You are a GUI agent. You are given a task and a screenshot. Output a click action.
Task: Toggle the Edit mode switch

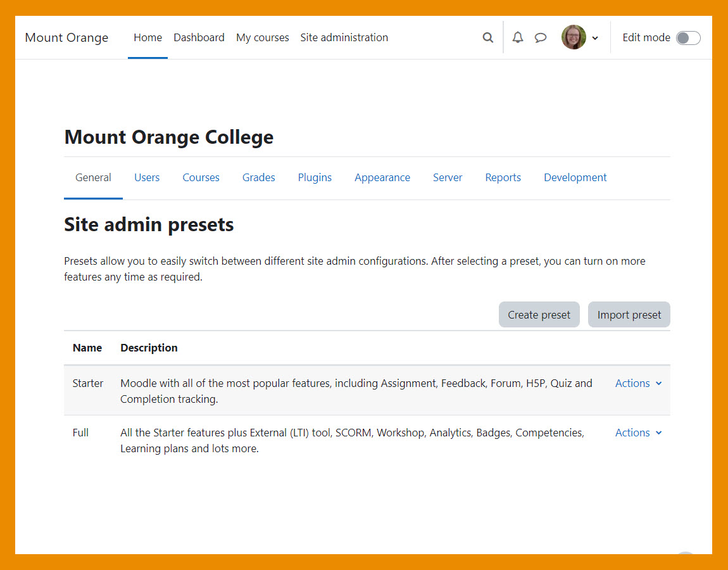[x=687, y=37]
